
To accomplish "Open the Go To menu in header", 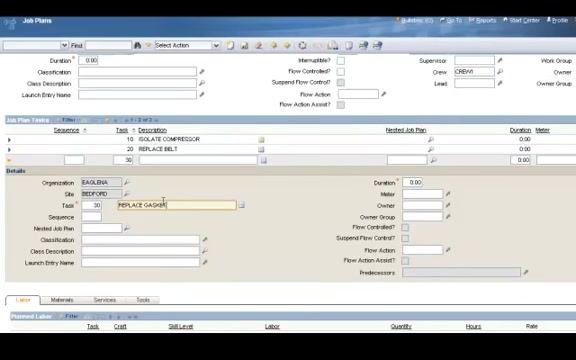I will pos(451,20).
